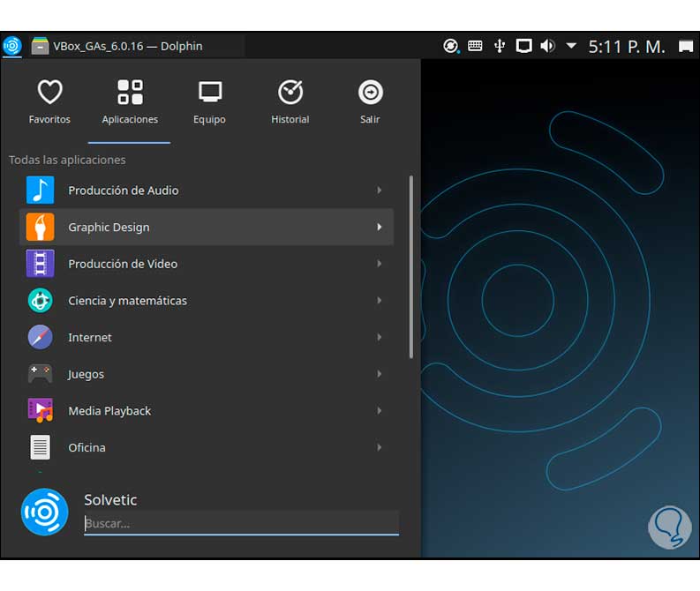Open the Ubuntu Studio application launcher icon
700x591 pixels.
(x=12, y=46)
